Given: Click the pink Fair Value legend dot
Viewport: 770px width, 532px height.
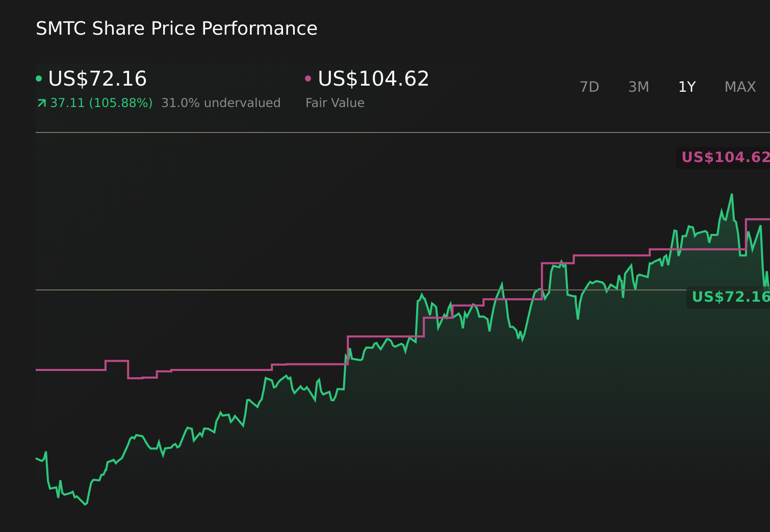Looking at the screenshot, I should point(307,78).
